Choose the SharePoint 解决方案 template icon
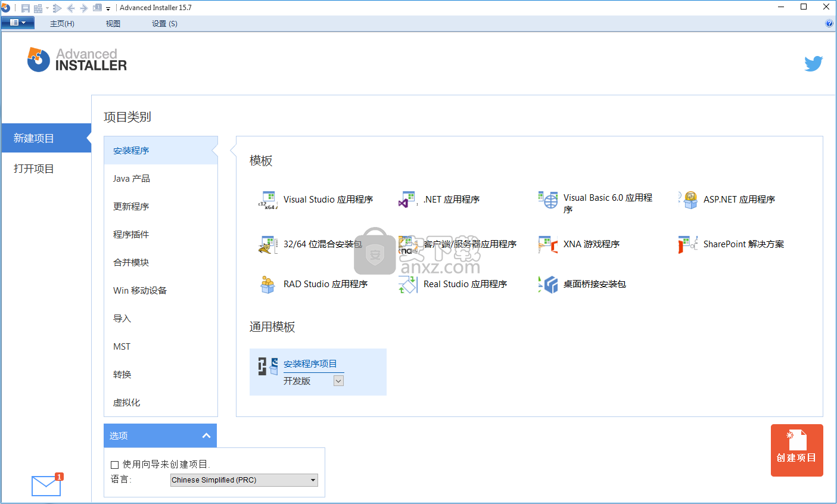 [688, 244]
